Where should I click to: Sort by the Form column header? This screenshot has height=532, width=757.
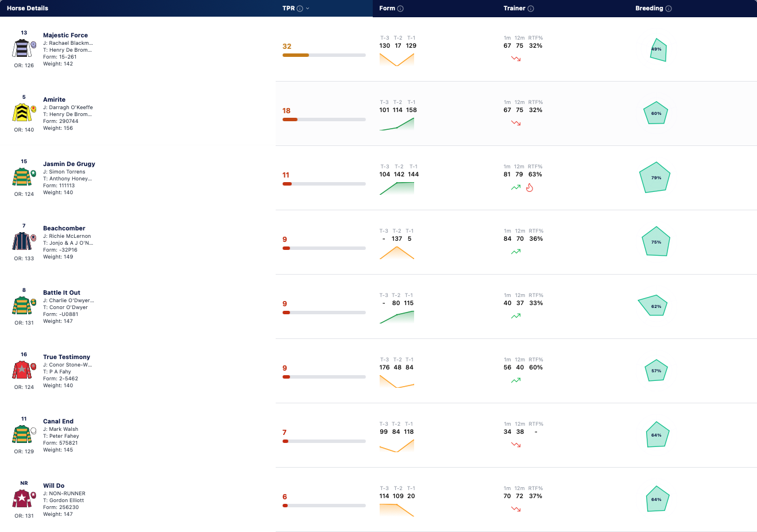(387, 9)
